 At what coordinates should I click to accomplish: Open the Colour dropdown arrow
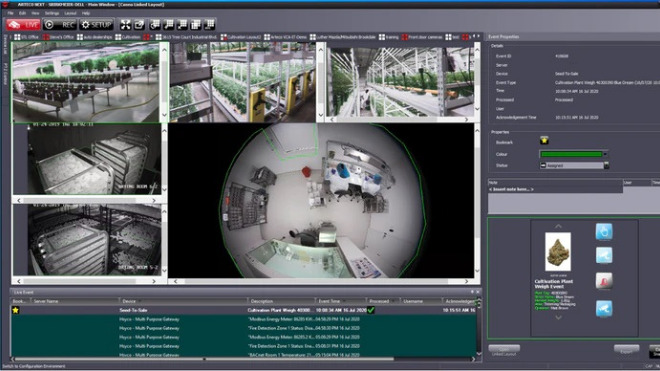605,154
